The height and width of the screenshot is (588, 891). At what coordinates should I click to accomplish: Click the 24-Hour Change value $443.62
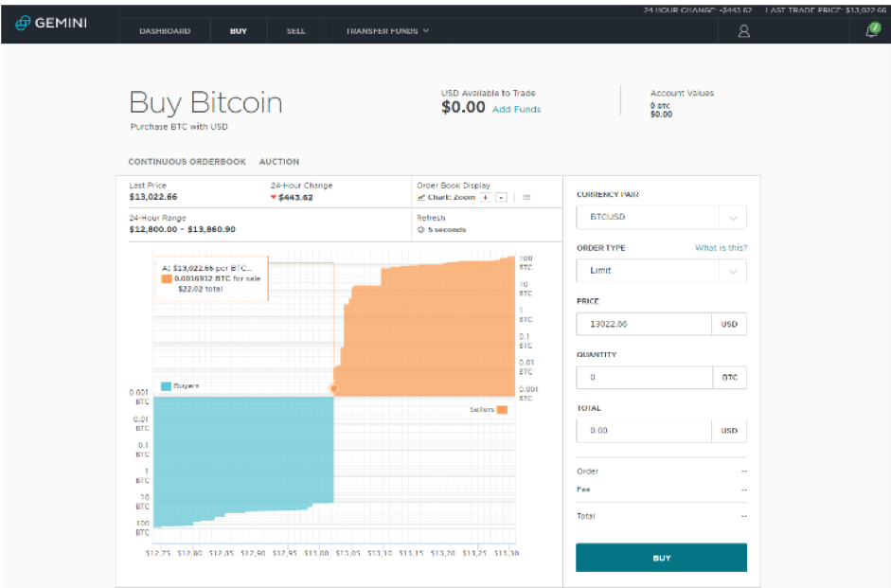coord(295,197)
